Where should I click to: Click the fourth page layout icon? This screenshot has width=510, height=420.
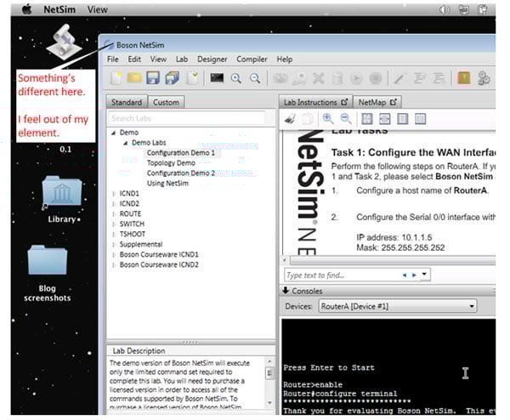coord(420,119)
